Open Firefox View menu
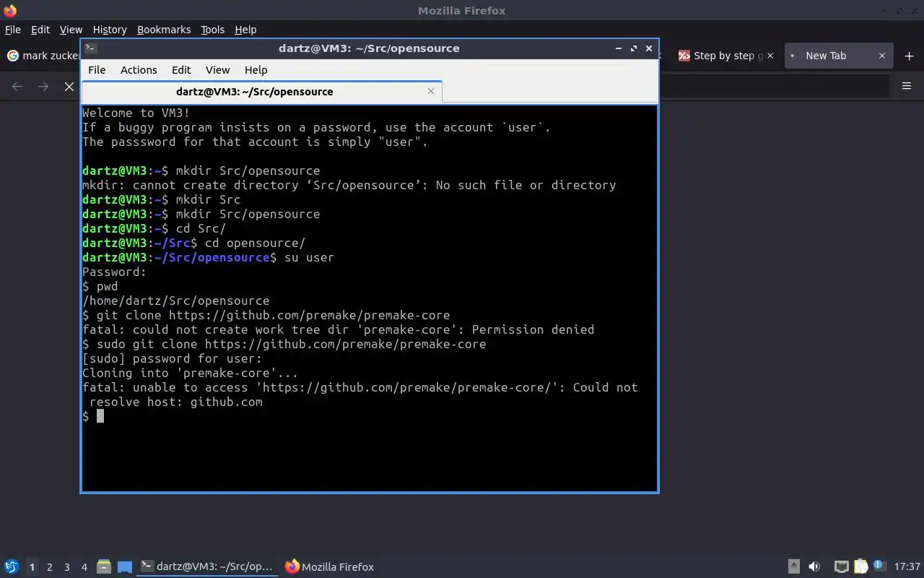924x578 pixels. pyautogui.click(x=71, y=30)
